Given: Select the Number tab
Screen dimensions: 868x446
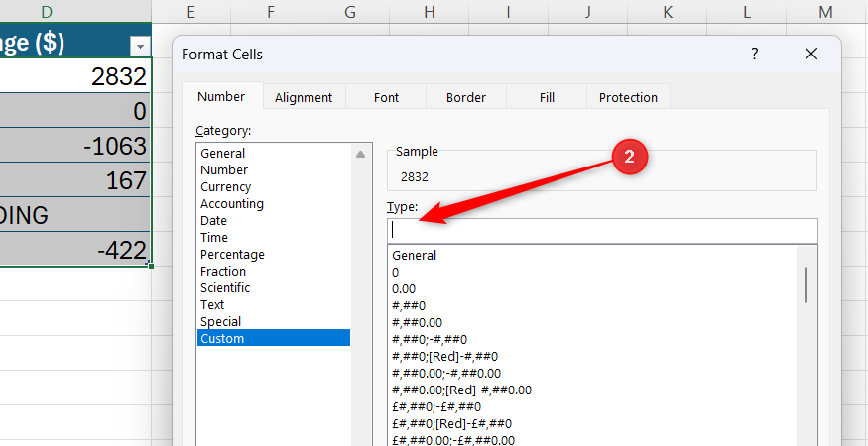Looking at the screenshot, I should (221, 96).
